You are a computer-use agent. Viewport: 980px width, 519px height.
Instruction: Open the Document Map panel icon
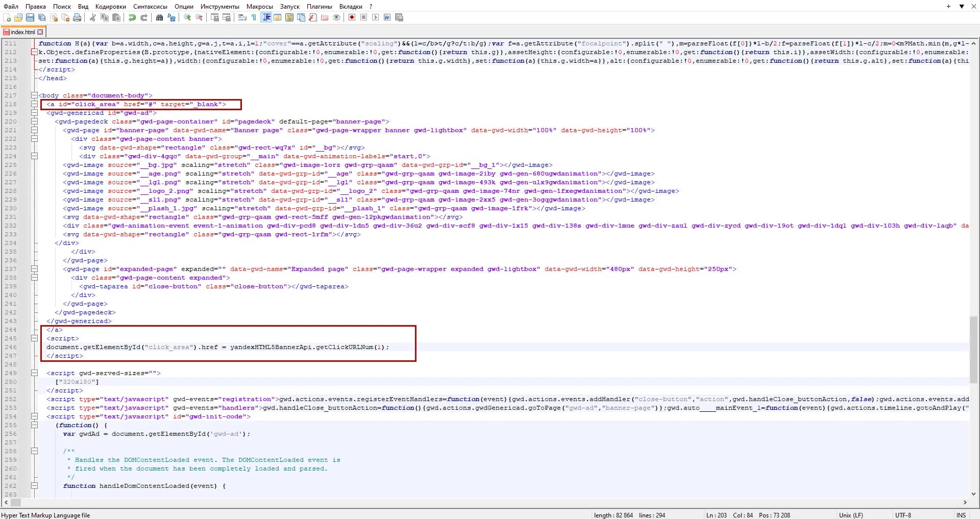[289, 18]
